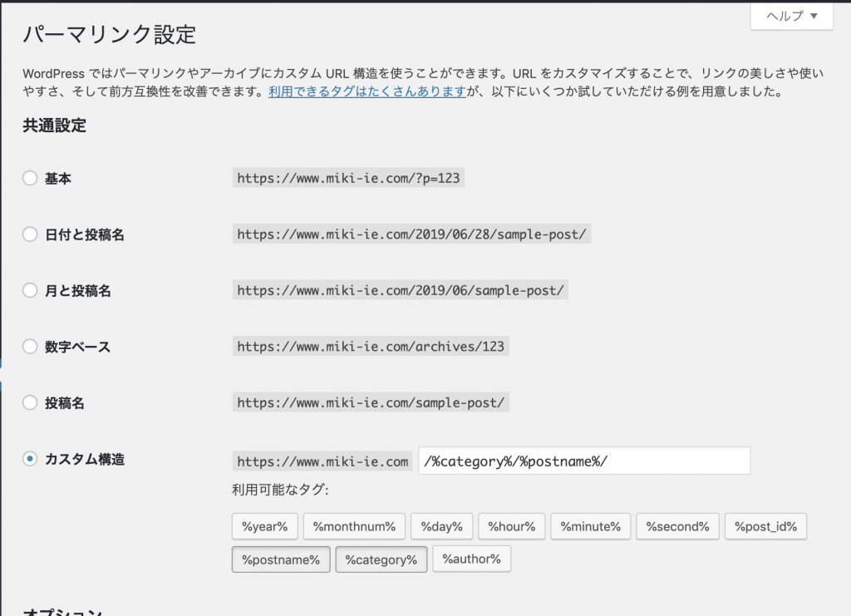Click the %hour% tag button

[x=511, y=525]
